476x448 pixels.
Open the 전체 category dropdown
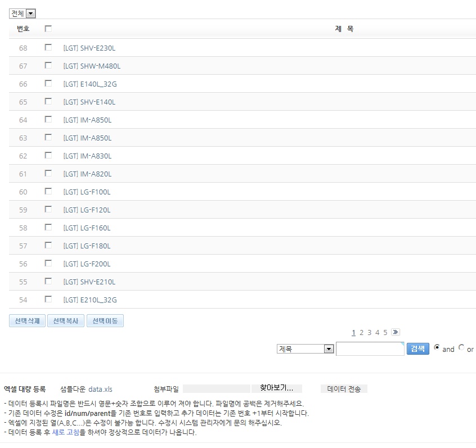coord(23,13)
